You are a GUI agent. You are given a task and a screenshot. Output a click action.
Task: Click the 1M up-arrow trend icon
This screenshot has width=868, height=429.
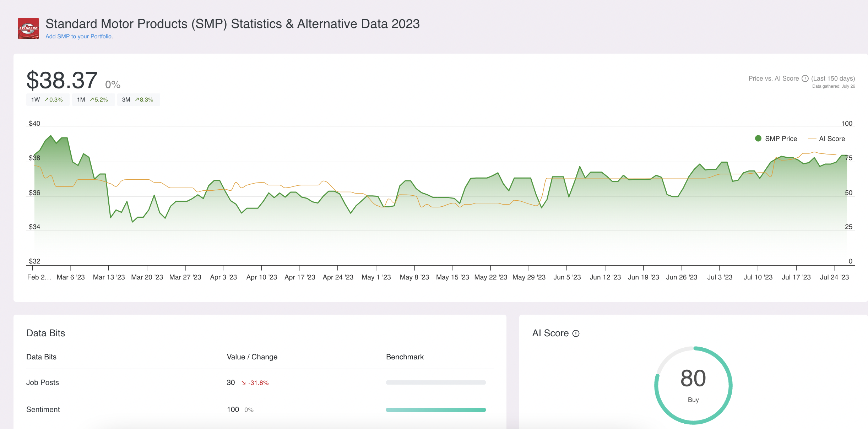(x=92, y=100)
